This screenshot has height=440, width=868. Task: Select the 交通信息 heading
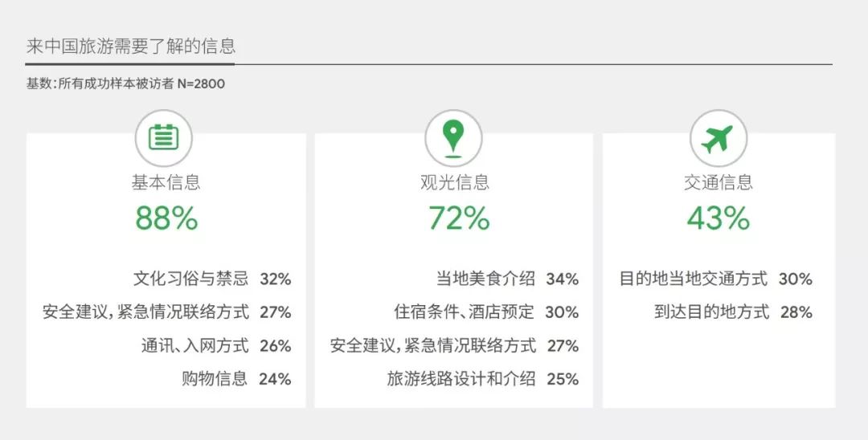click(718, 182)
